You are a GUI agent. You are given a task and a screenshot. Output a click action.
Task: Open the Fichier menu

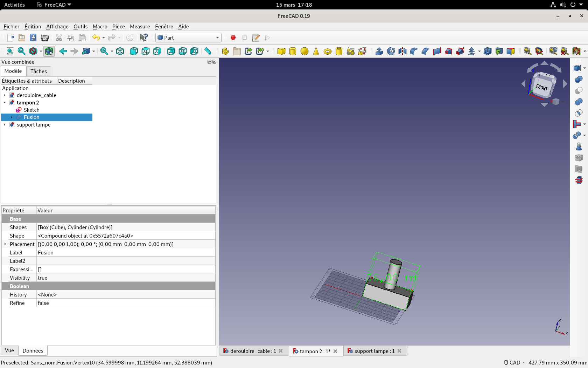pos(12,27)
